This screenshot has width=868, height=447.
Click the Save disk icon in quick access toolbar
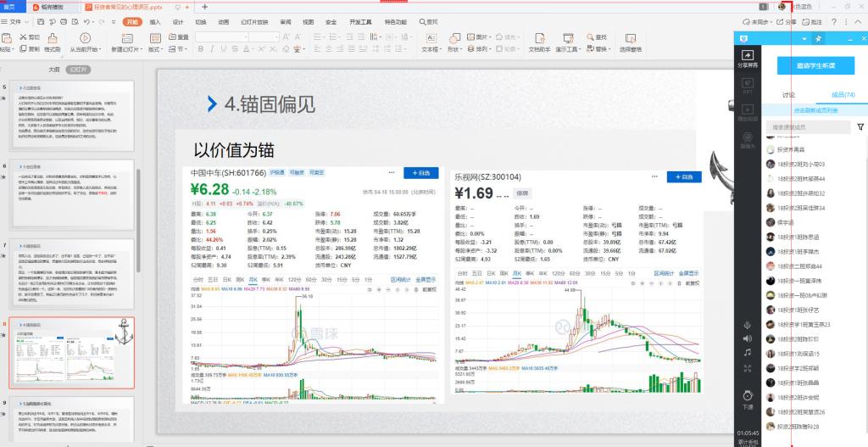[41, 21]
